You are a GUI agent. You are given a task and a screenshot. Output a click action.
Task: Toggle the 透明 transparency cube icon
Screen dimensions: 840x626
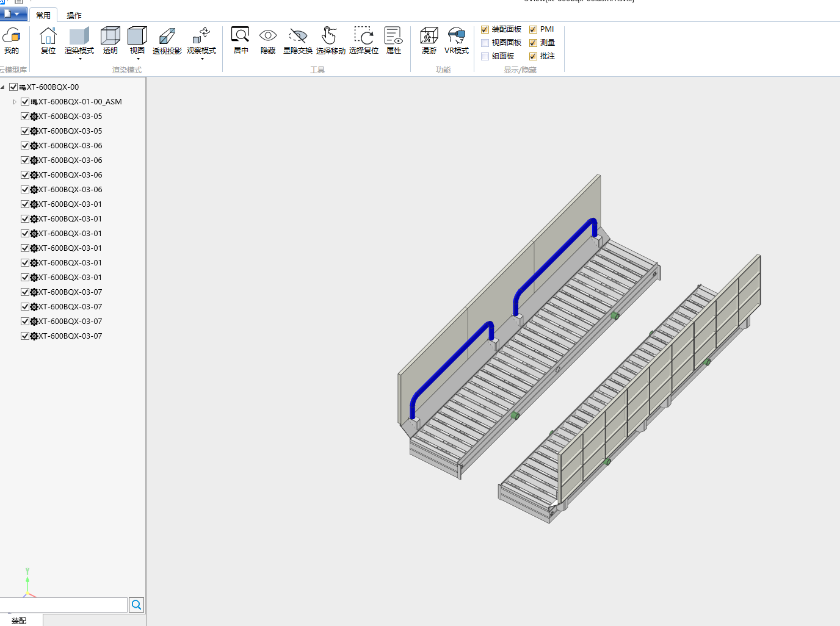[110, 36]
